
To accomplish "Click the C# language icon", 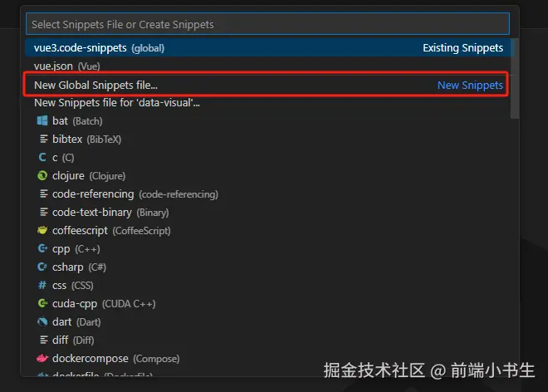I will (x=42, y=267).
